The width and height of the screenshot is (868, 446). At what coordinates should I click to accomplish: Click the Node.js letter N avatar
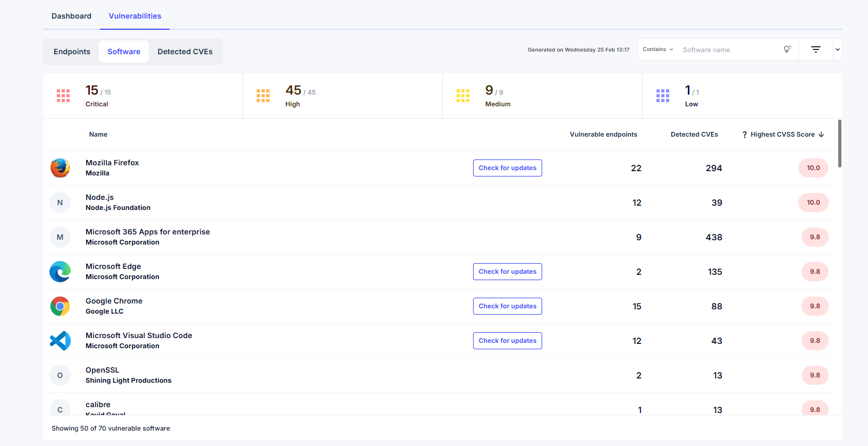point(60,203)
